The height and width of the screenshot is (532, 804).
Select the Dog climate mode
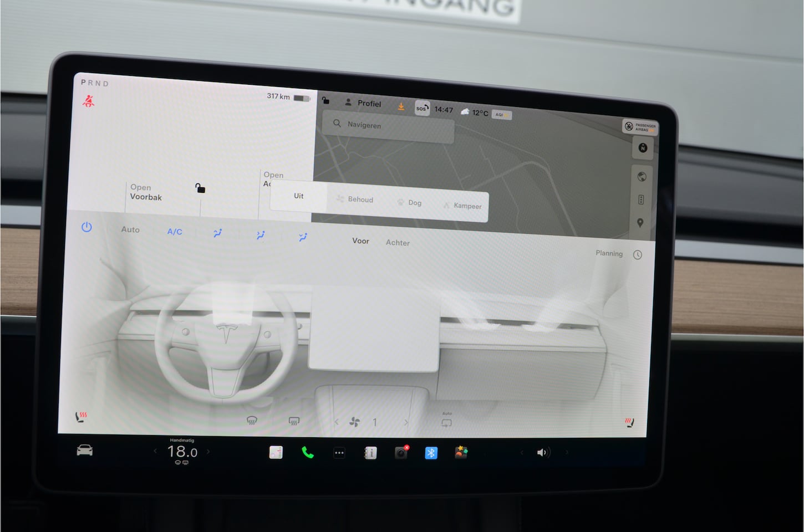409,203
